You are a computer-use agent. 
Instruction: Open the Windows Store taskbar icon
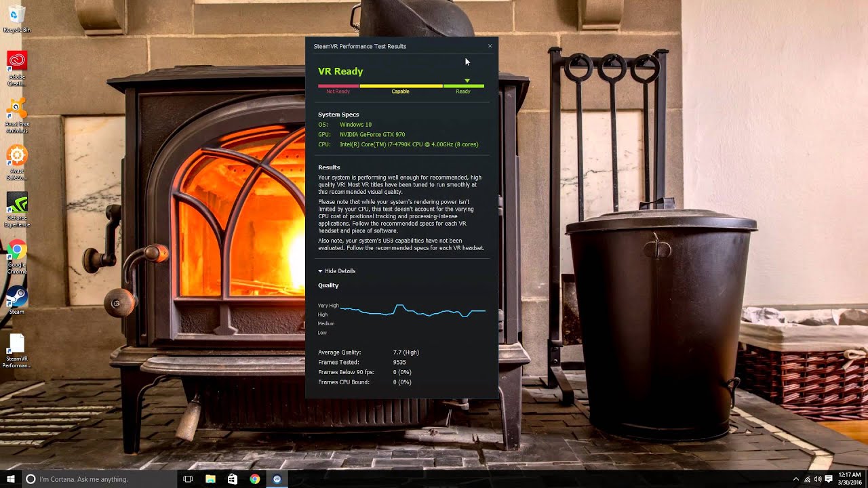(233, 479)
